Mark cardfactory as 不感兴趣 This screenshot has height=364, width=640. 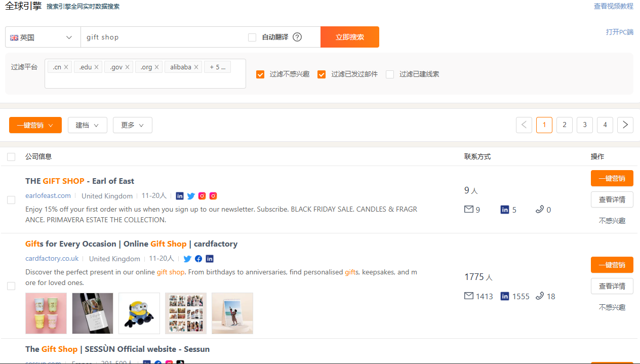coord(612,307)
